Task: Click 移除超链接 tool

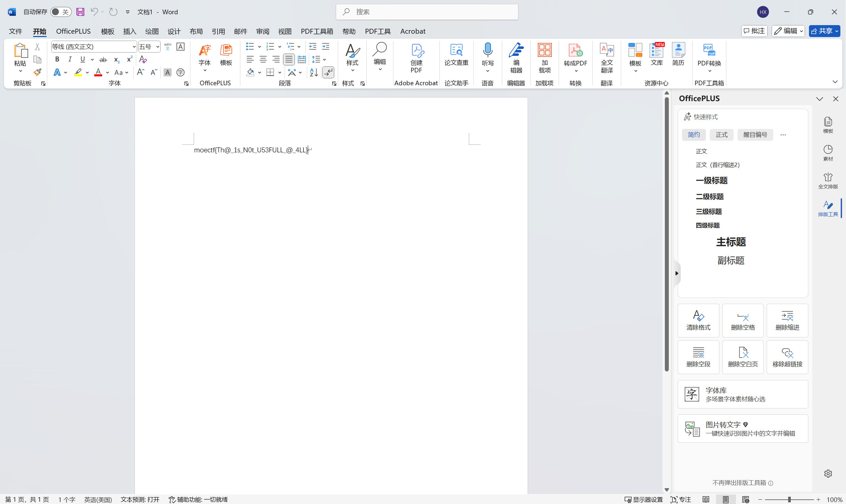Action: pyautogui.click(x=787, y=357)
